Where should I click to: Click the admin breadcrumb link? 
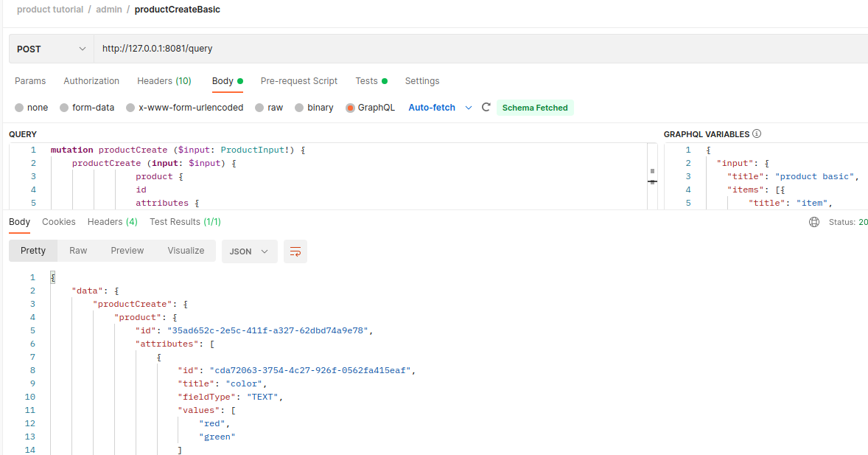(108, 10)
